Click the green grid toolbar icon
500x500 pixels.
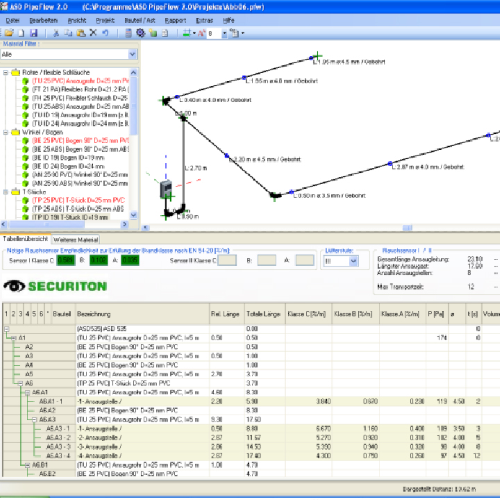187,33
